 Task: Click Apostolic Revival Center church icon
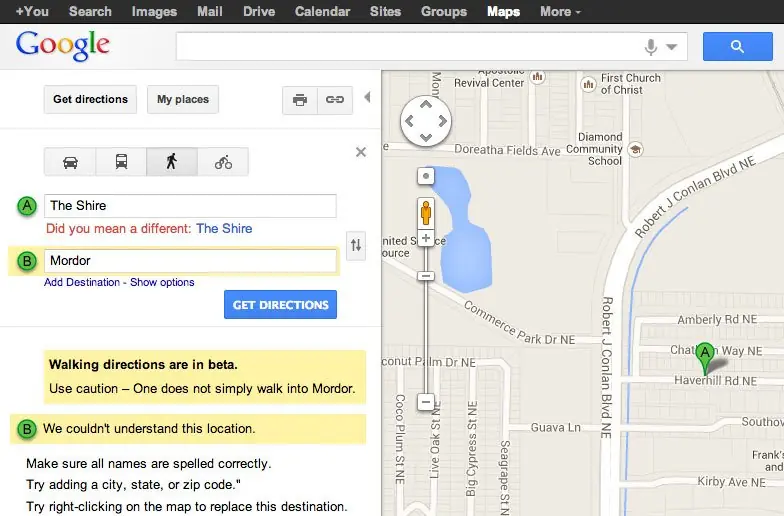(x=538, y=77)
